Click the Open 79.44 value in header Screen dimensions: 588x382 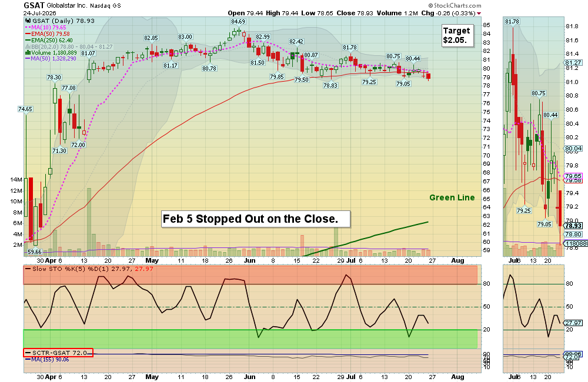tap(245, 13)
